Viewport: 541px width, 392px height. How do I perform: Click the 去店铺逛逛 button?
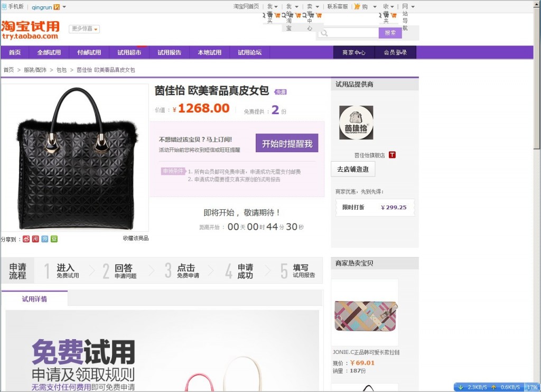(x=353, y=169)
